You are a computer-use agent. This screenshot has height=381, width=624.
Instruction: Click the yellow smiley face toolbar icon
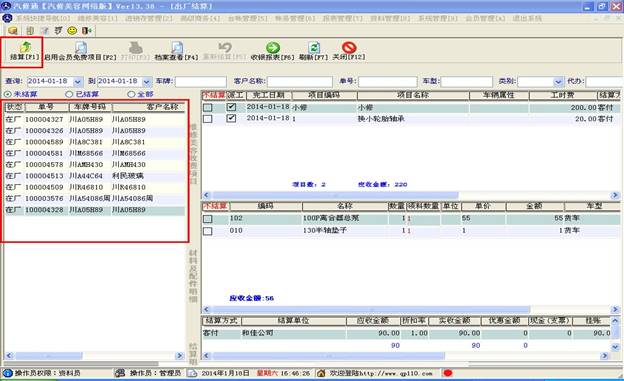tap(72, 30)
